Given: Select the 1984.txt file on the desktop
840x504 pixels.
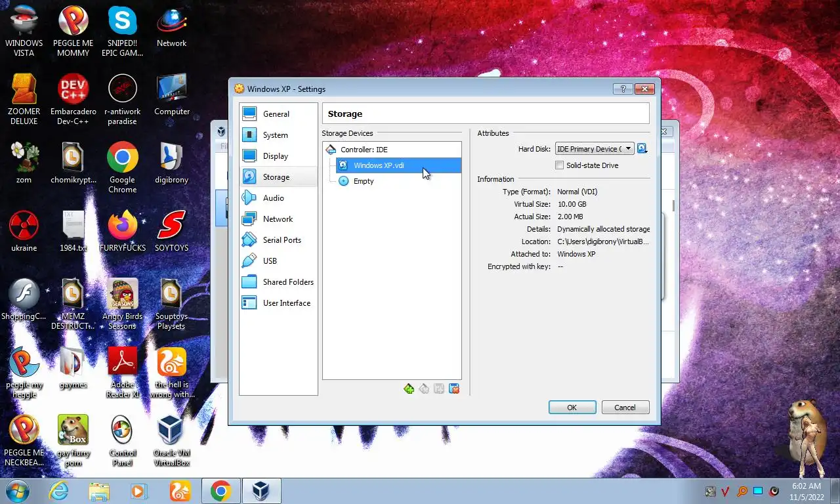Looking at the screenshot, I should coord(73,231).
